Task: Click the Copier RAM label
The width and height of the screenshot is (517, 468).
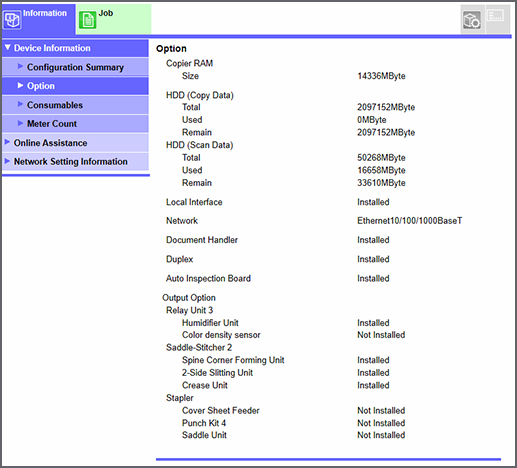Action: [x=189, y=63]
